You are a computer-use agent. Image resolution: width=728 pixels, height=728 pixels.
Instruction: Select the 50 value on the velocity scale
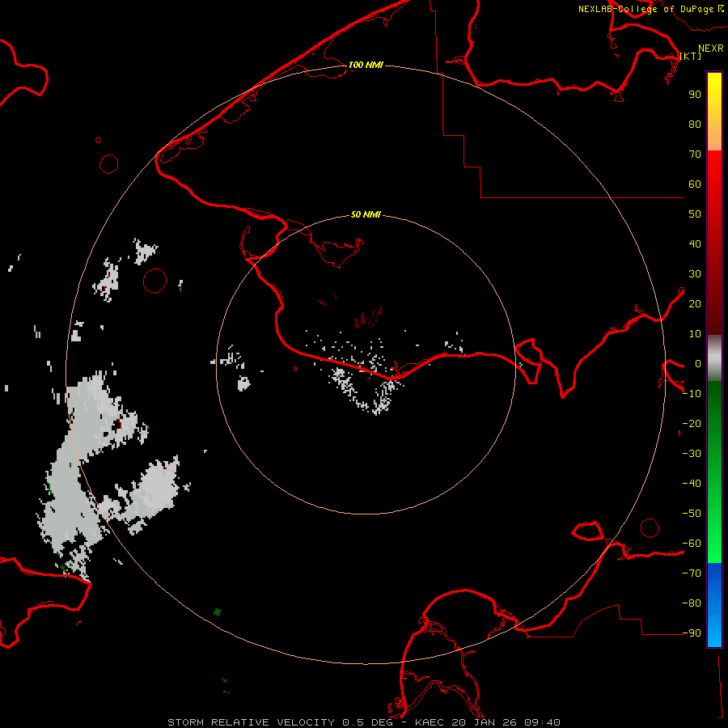point(695,214)
